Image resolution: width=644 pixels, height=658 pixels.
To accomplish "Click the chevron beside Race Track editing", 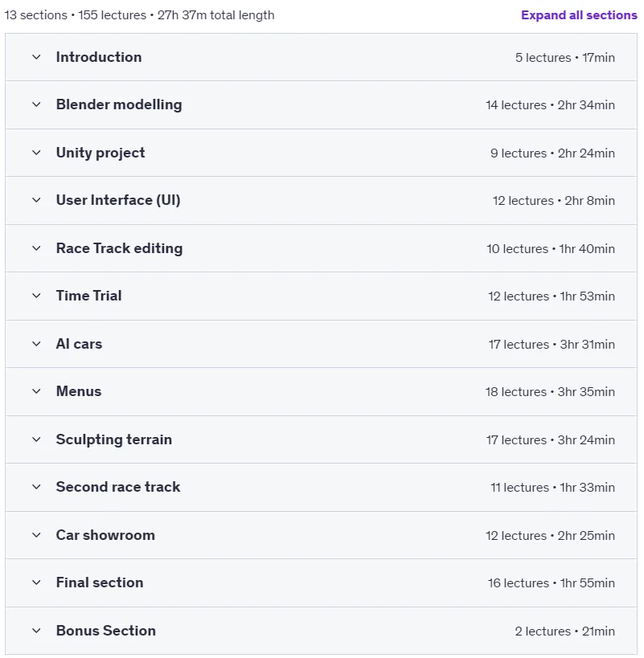I will 36,248.
